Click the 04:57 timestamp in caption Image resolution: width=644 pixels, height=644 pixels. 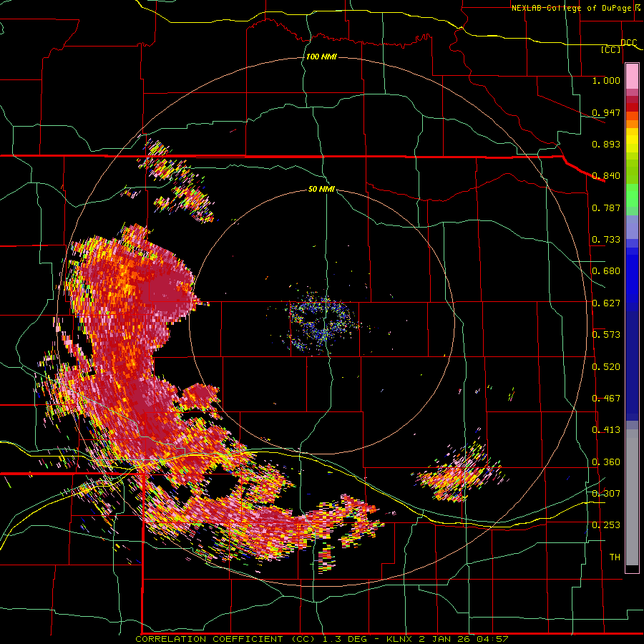(492, 639)
